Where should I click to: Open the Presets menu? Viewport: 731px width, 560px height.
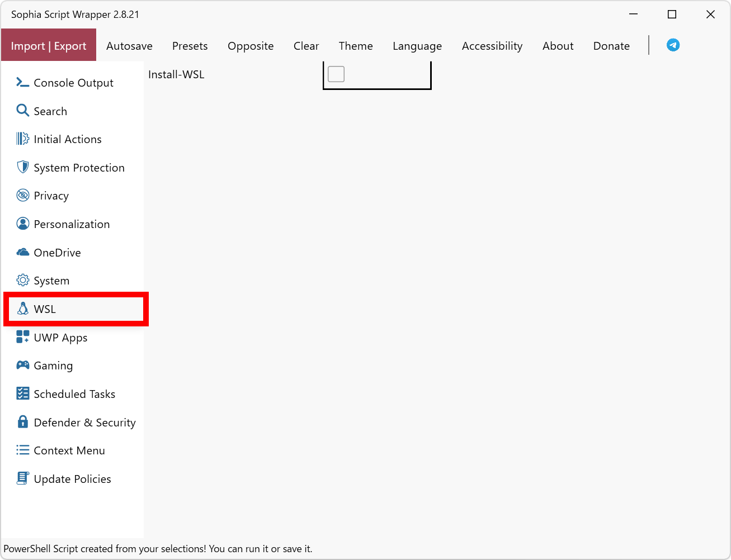coord(190,46)
